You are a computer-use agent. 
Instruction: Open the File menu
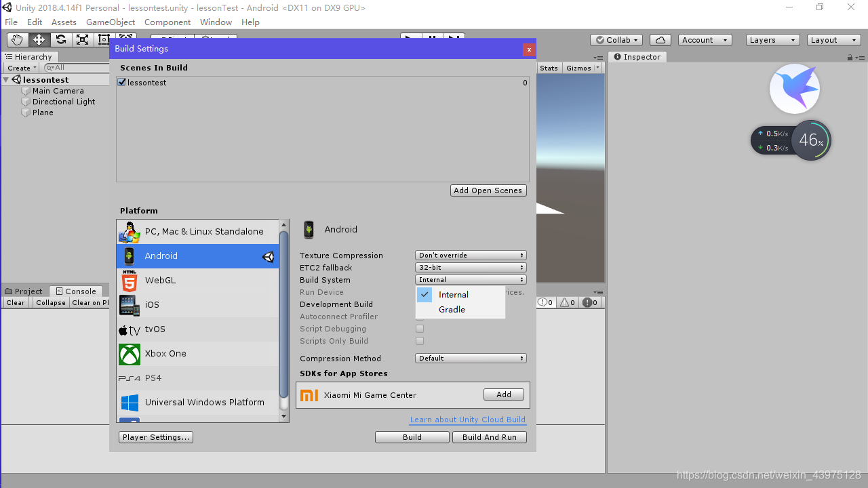(12, 22)
